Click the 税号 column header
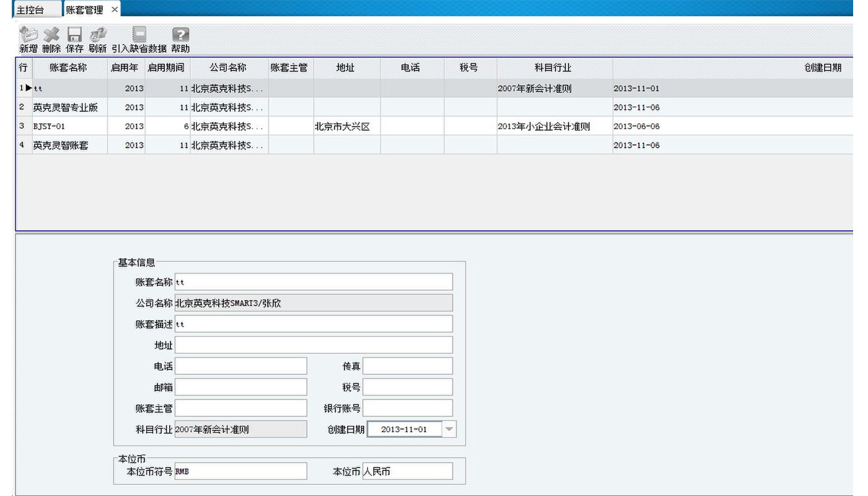The image size is (868, 496). click(x=470, y=68)
